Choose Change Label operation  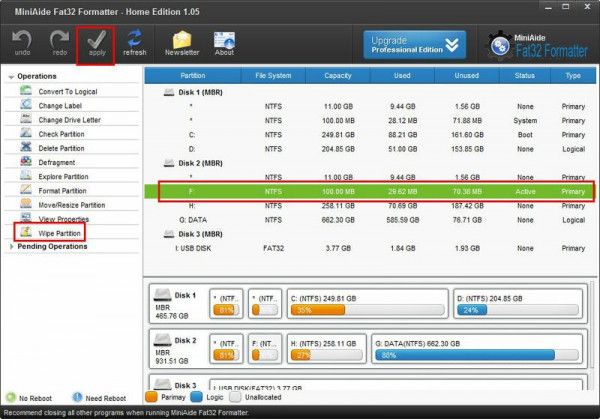[60, 106]
